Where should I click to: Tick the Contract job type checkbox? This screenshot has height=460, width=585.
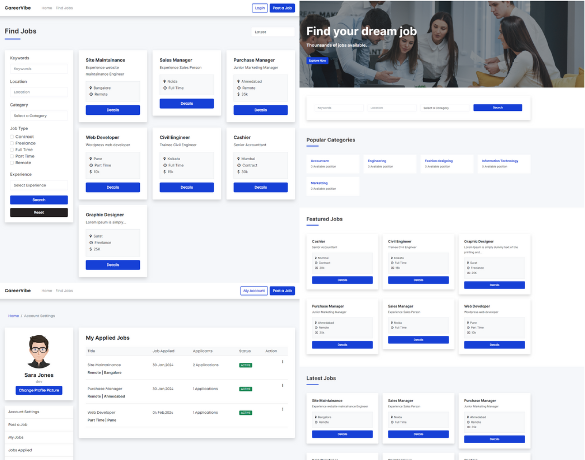point(12,137)
